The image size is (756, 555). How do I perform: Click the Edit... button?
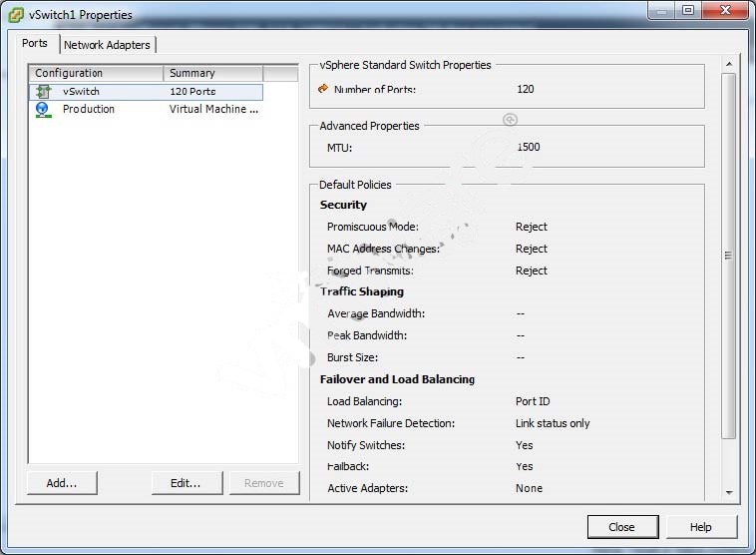(187, 483)
